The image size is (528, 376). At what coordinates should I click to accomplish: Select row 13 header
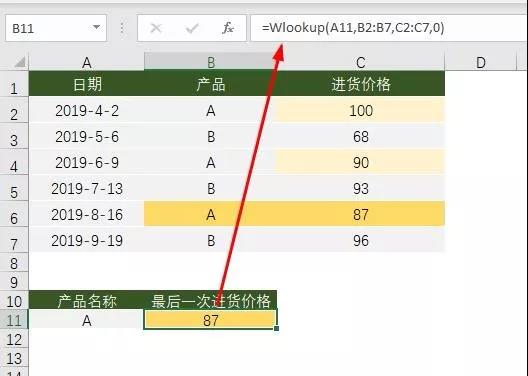(x=14, y=358)
